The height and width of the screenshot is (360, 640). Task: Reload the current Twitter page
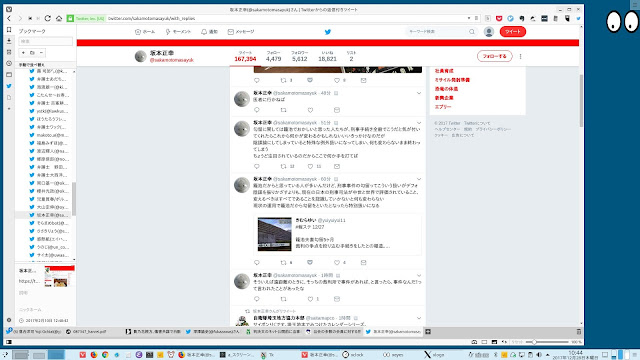tap(48, 18)
